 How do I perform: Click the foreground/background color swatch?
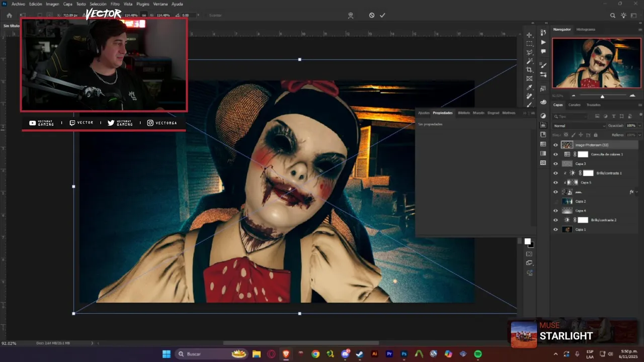[x=529, y=243]
